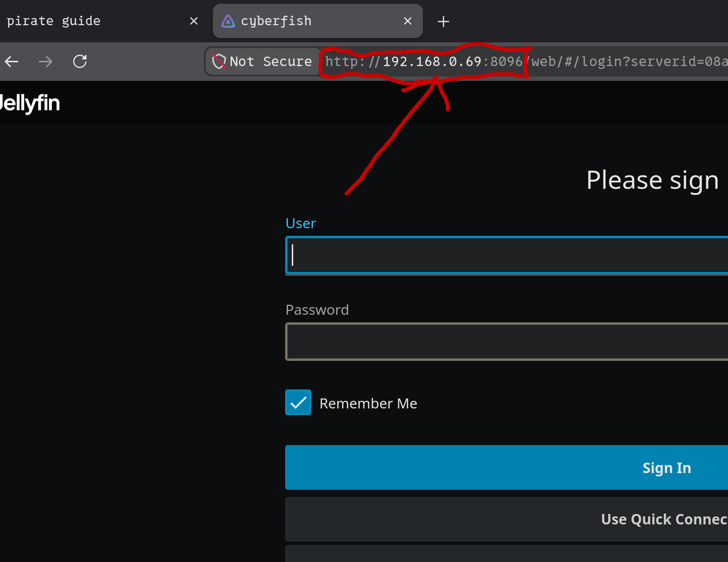
Task: Click the Jellyfin logo in the header
Action: click(x=29, y=103)
